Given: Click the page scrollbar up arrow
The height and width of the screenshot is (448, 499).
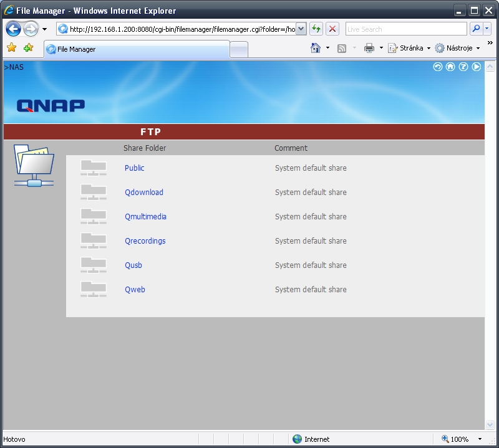Looking at the screenshot, I should point(490,67).
